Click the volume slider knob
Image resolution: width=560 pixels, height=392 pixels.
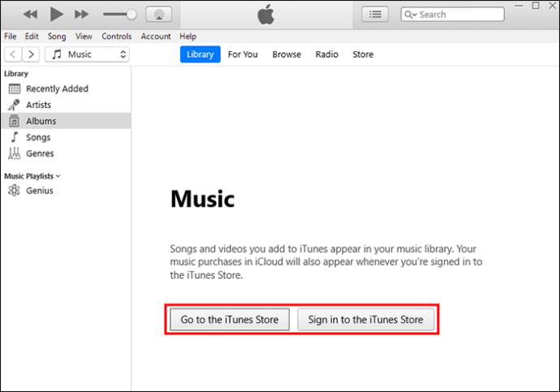pos(131,15)
